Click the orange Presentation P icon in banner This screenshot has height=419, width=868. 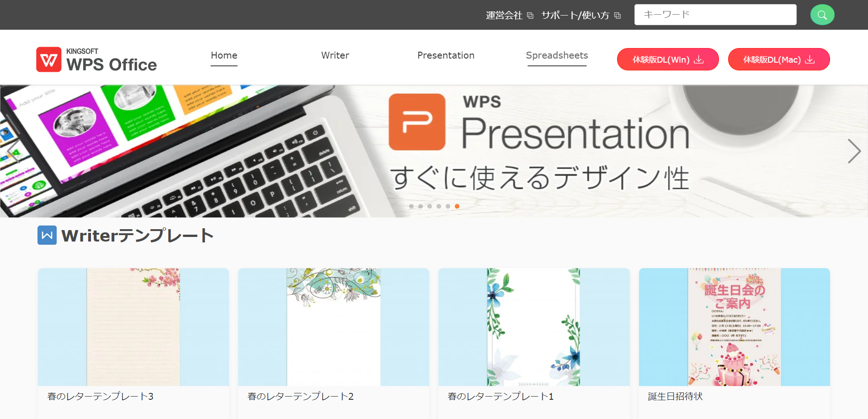417,122
